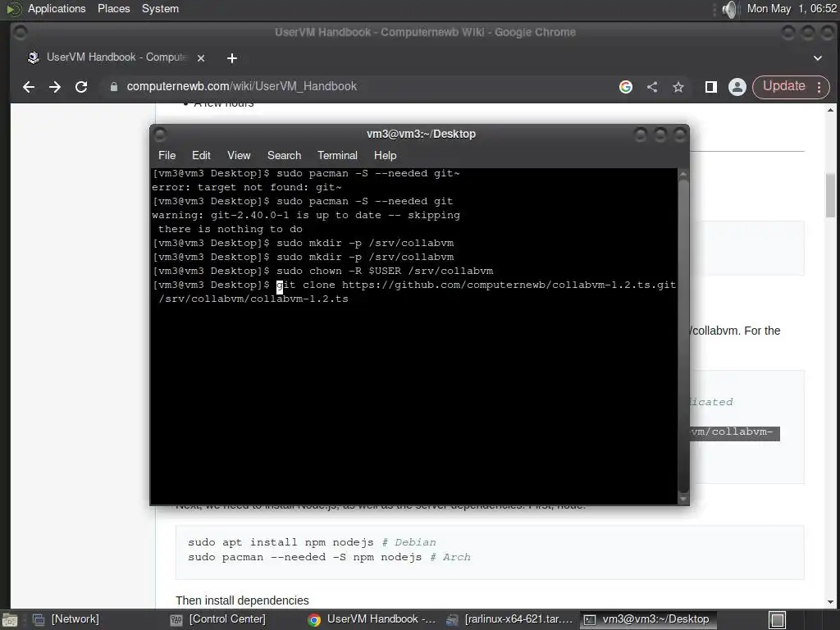This screenshot has width=840, height=630.
Task: Select the UserVM Handbook browser tab
Action: point(115,57)
